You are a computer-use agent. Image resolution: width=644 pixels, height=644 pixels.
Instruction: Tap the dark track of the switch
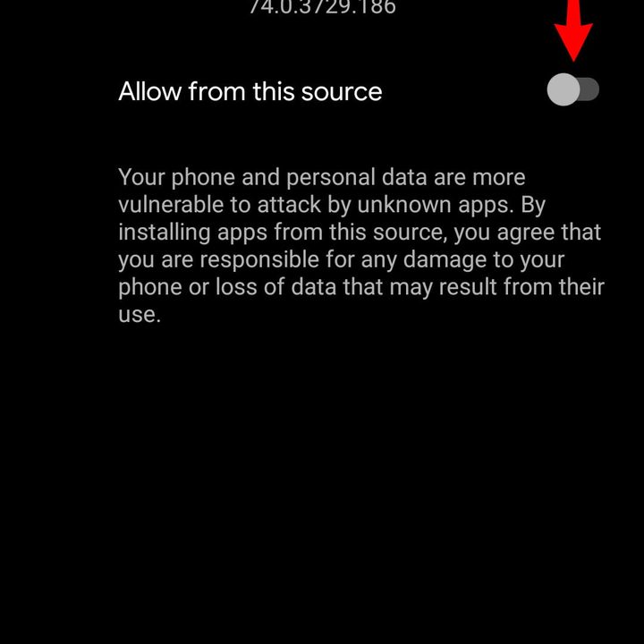click(x=589, y=89)
